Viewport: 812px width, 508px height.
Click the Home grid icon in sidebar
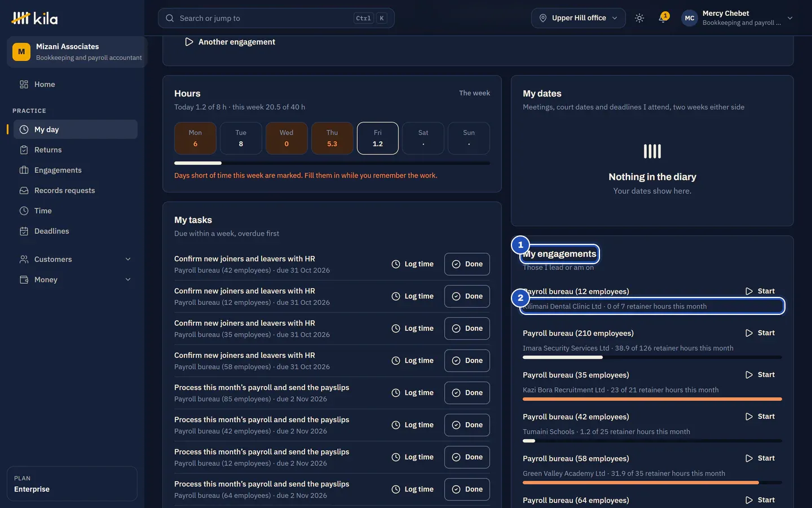24,84
